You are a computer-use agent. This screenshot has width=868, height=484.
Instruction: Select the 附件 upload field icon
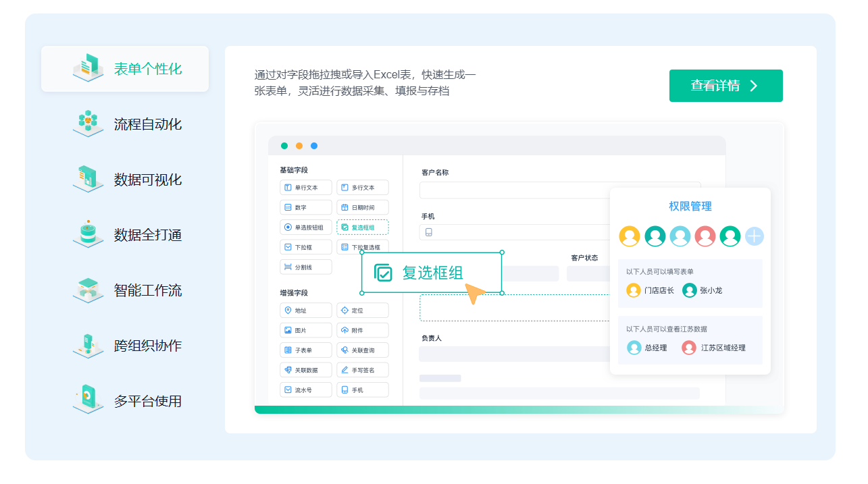363,329
